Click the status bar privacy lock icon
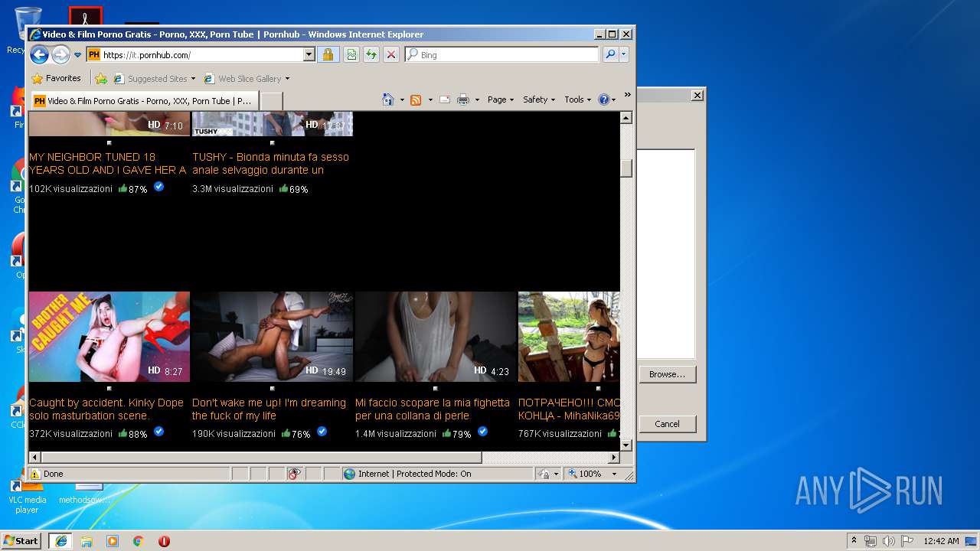The height and width of the screenshot is (551, 980). (x=544, y=474)
